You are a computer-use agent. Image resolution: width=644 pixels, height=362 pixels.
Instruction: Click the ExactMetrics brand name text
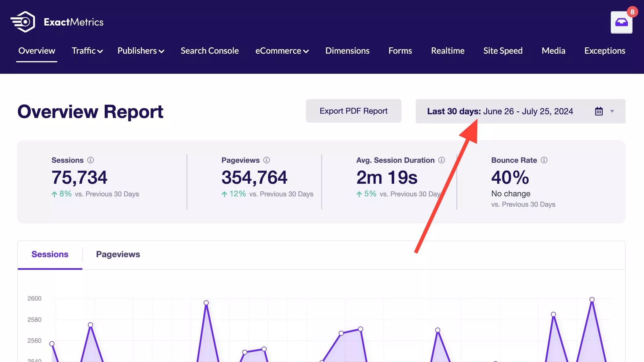[73, 22]
